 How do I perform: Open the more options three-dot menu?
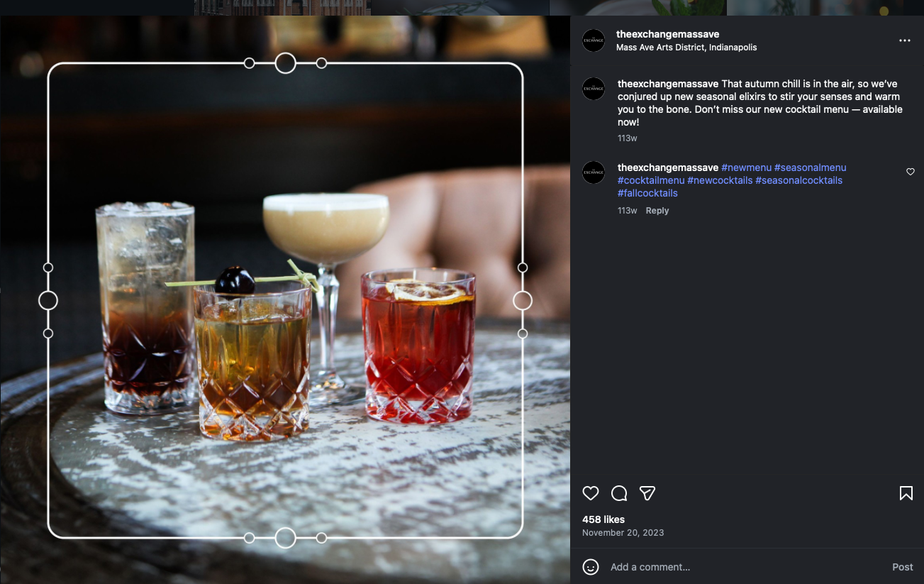904,40
